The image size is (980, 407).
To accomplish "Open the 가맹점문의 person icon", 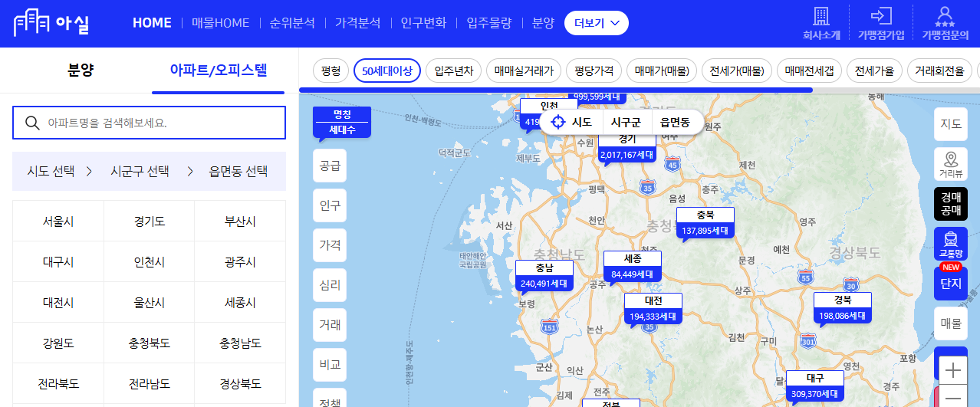I will (x=945, y=16).
